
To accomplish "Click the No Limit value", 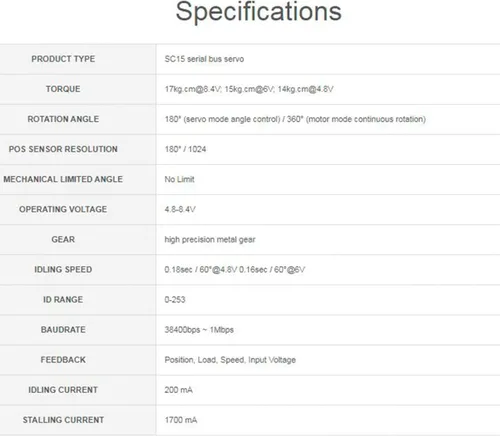I will (x=179, y=179).
